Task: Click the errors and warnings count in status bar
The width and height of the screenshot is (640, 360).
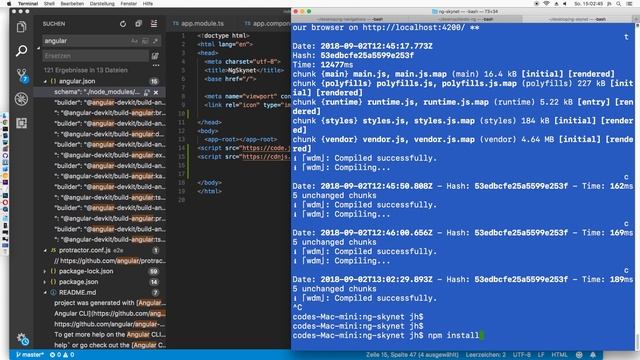Action: 62,355
